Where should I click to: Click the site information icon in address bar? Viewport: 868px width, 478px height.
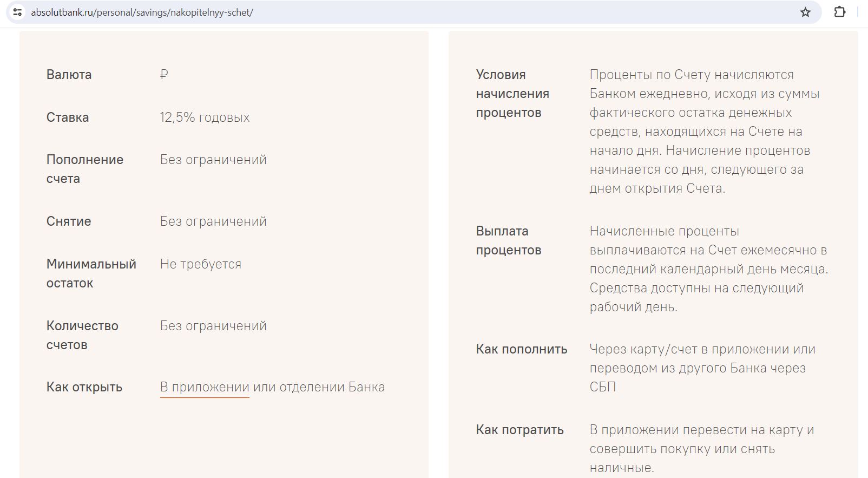tap(17, 12)
